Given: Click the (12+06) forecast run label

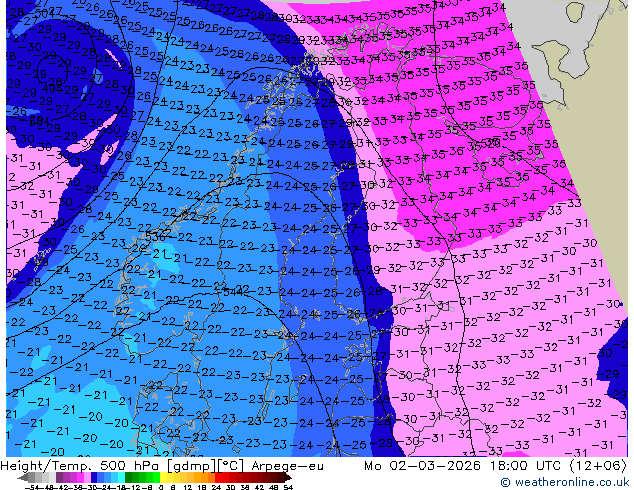Looking at the screenshot, I should point(598,466).
